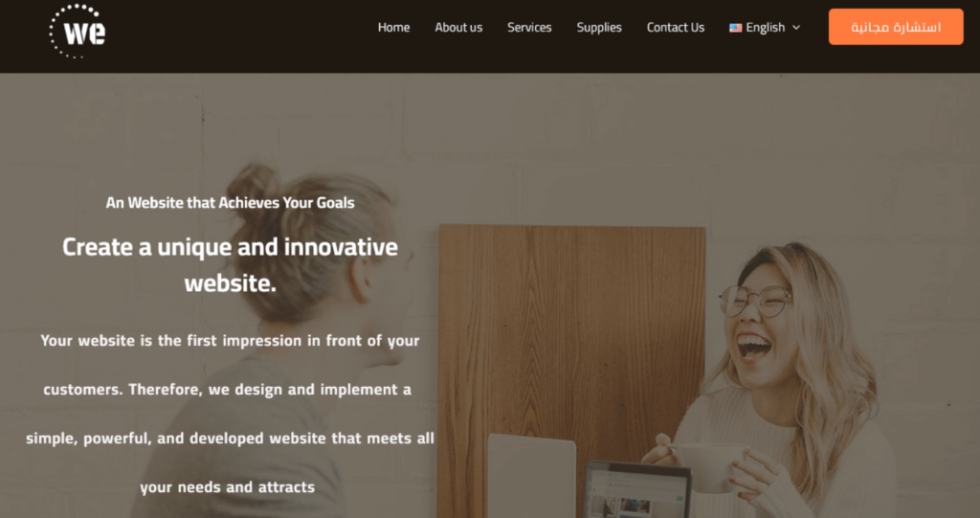The image size is (980, 518).
Task: Click the word 'website.' in the heading
Action: tap(230, 283)
